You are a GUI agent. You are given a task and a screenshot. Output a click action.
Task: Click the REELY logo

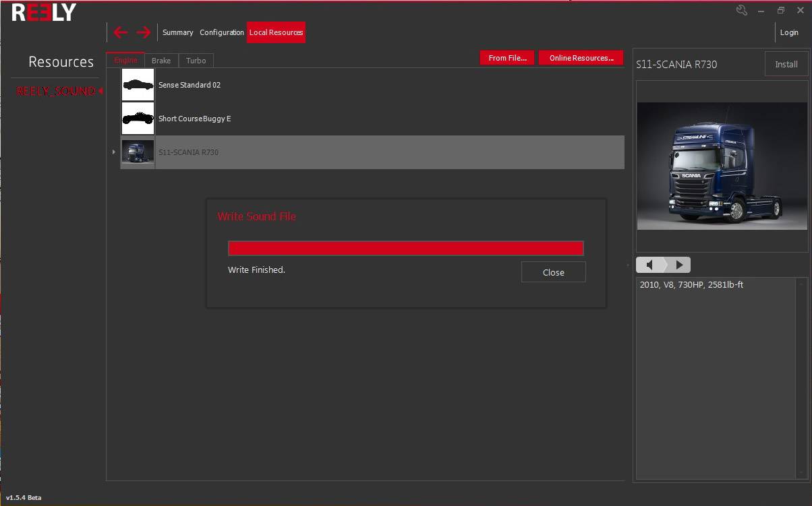(42, 11)
